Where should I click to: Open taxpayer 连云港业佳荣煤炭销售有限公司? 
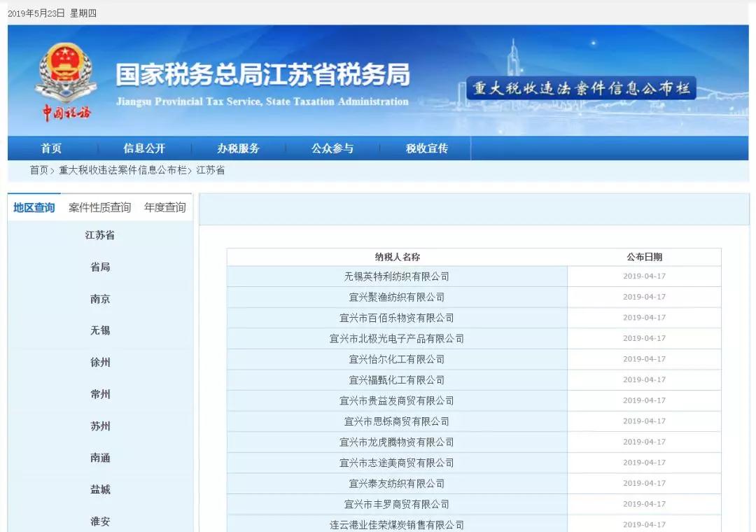397,525
